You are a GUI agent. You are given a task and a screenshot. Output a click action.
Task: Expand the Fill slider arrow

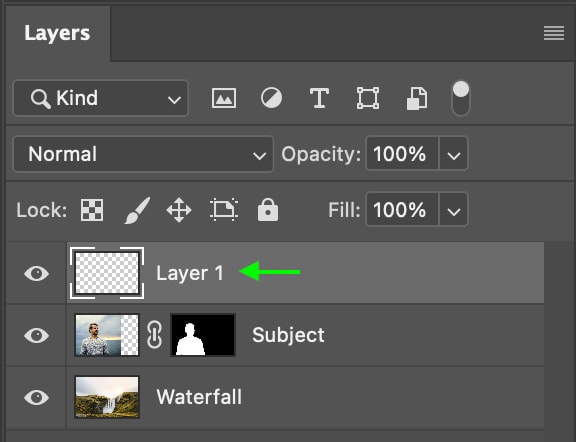click(454, 209)
